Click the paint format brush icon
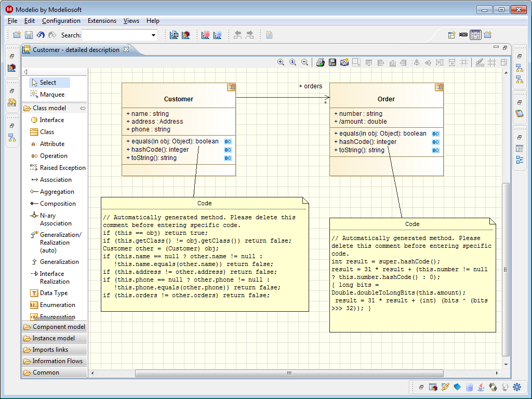The height and width of the screenshot is (399, 532). point(480,62)
